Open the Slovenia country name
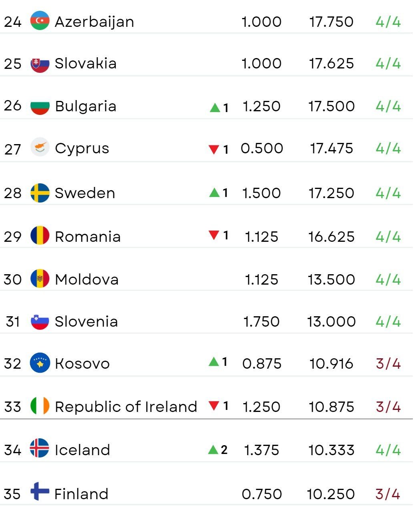The width and height of the screenshot is (420, 512). [x=86, y=321]
